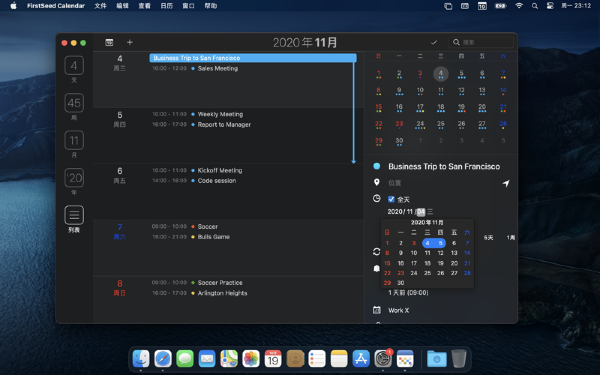Viewport: 600px width, 375px height.
Task: Switch to Month view icon showing 11
Action: [74, 140]
